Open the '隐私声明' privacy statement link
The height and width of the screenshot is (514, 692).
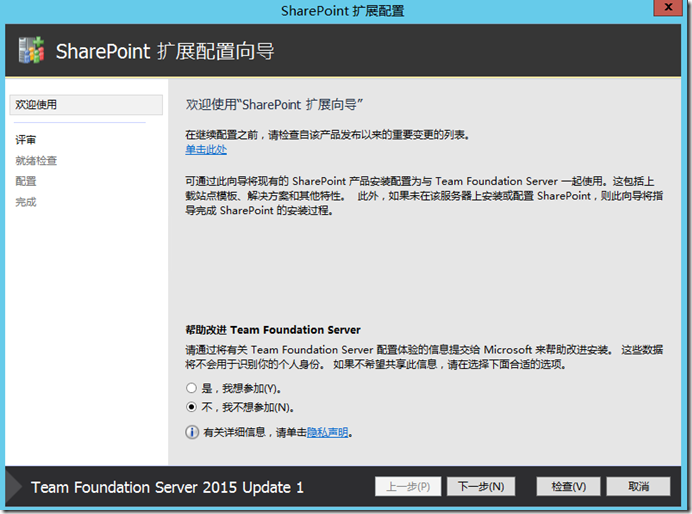tap(327, 432)
